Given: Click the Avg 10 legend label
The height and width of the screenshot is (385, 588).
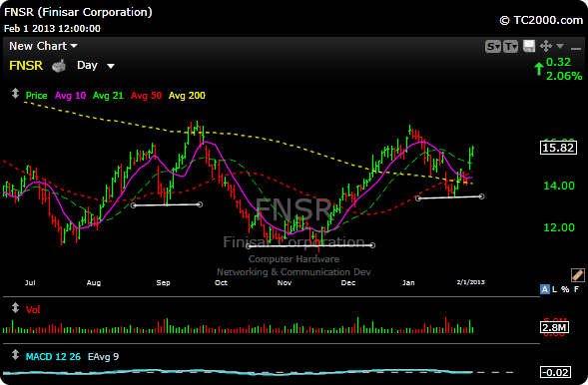Looking at the screenshot, I should point(70,96).
